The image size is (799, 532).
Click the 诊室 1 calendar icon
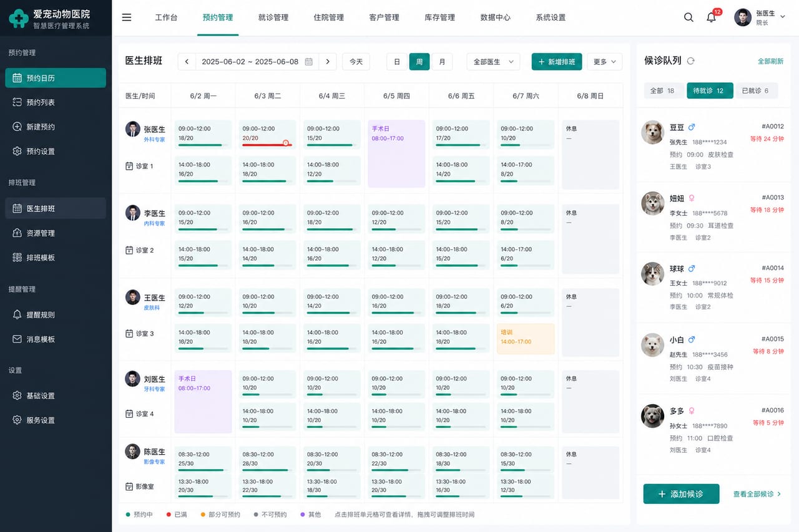[129, 166]
